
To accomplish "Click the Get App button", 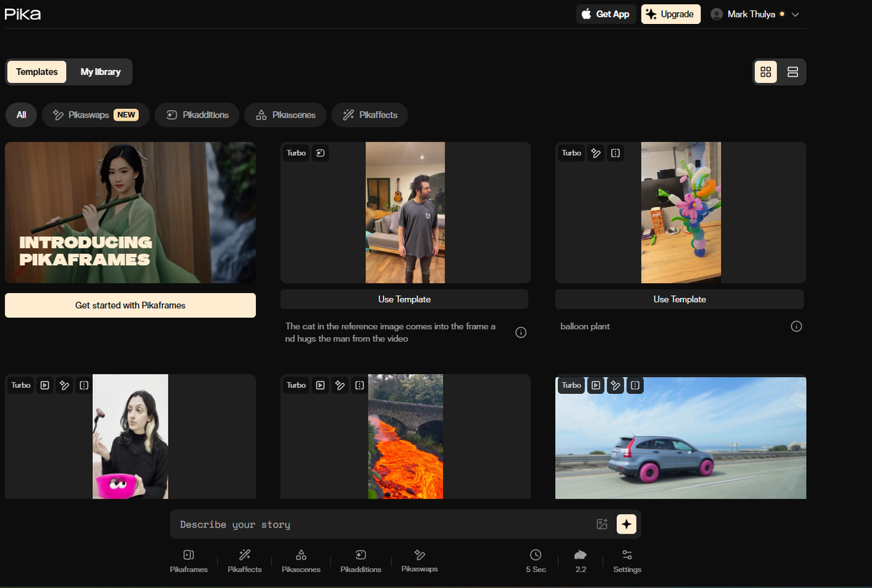I will (606, 14).
